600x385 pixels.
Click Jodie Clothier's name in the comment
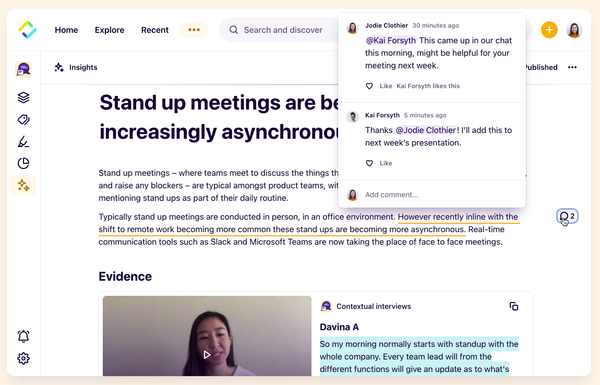point(386,26)
